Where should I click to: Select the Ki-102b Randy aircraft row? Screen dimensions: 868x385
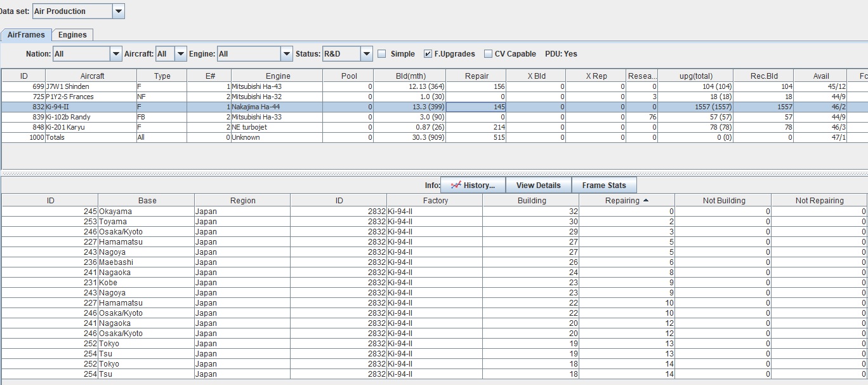pyautogui.click(x=434, y=117)
